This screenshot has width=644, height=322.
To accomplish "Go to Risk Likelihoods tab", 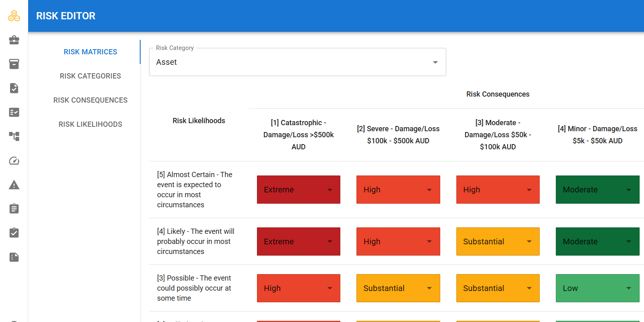I will click(x=90, y=124).
